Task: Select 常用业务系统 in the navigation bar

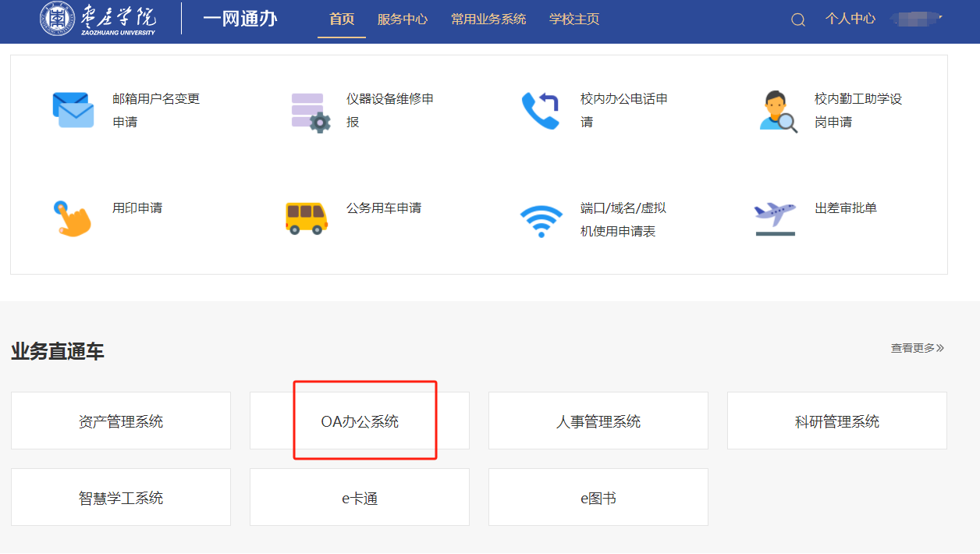Action: click(x=488, y=20)
